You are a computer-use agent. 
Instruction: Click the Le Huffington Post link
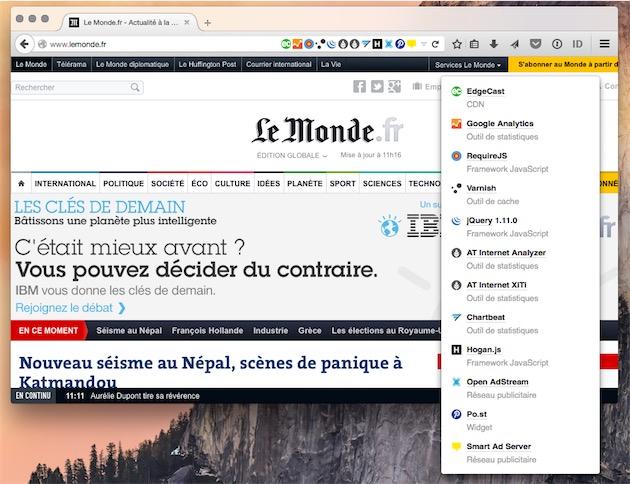[207, 64]
